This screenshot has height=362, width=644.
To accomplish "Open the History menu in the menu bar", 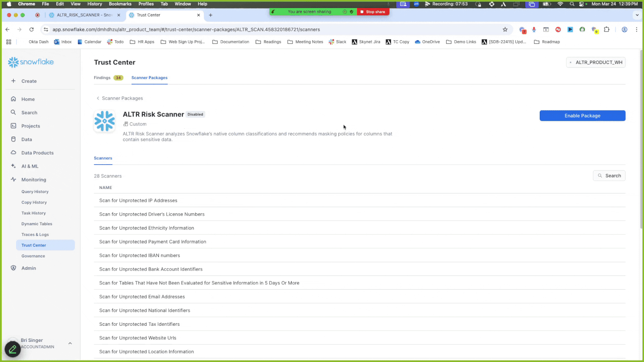I will pyautogui.click(x=94, y=4).
